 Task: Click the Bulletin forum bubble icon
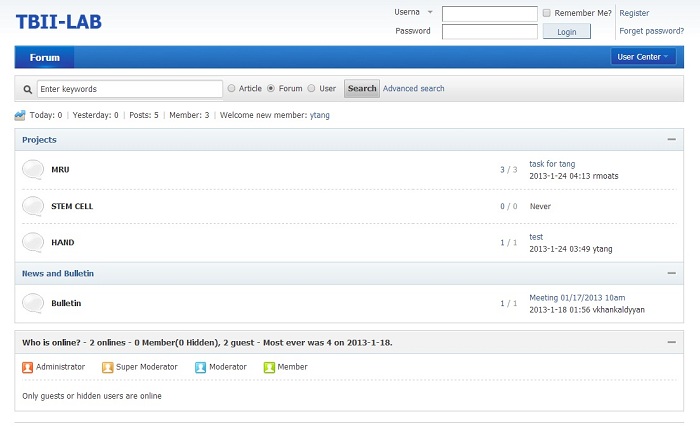33,302
